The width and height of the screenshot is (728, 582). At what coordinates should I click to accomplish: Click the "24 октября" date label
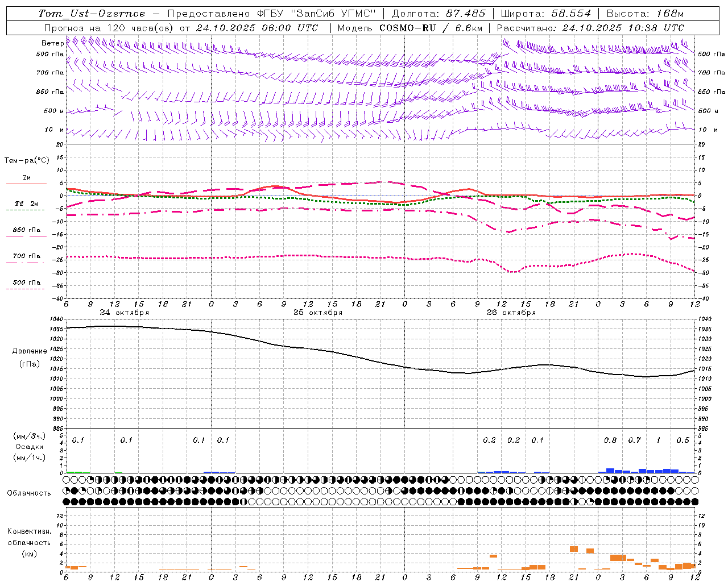125,313
